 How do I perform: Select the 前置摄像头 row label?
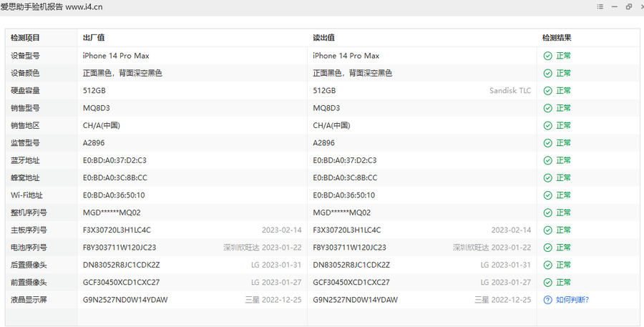[x=29, y=283]
